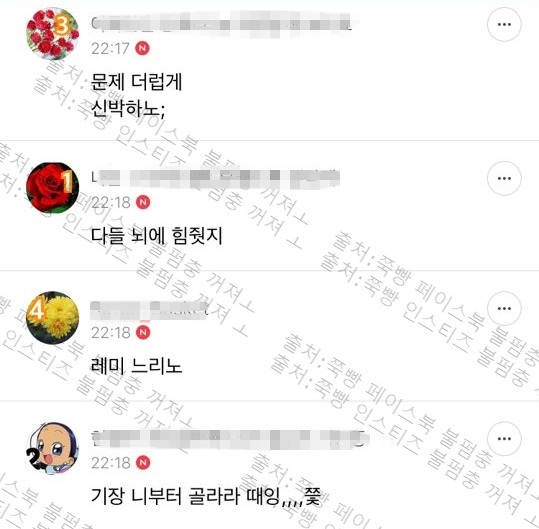Select the comment "레미 느리노"
Image resolution: width=539 pixels, height=529 pixels.
(136, 366)
